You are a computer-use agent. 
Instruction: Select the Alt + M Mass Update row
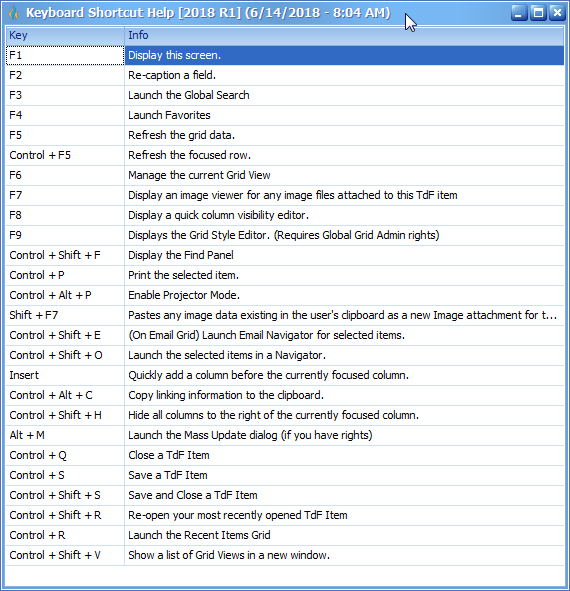[x=285, y=435]
